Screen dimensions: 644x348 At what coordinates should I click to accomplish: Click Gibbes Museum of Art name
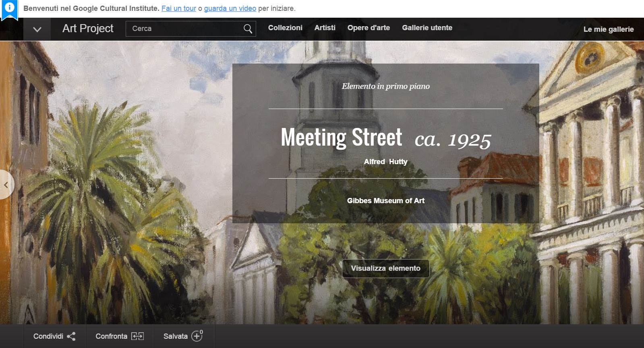coord(385,201)
